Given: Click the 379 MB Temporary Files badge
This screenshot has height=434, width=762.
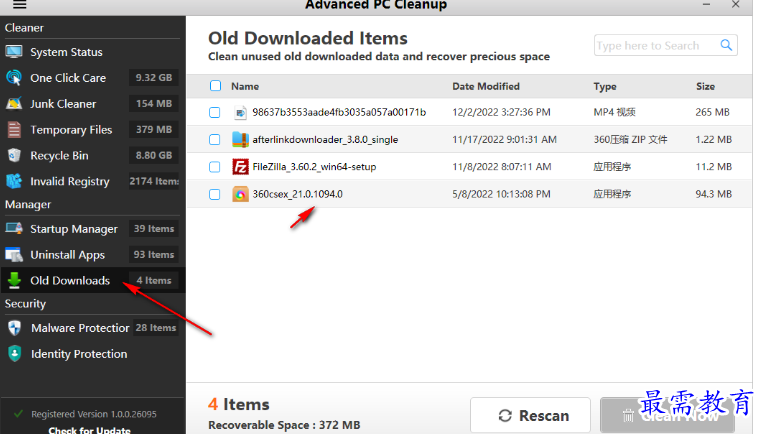Looking at the screenshot, I should [x=154, y=130].
